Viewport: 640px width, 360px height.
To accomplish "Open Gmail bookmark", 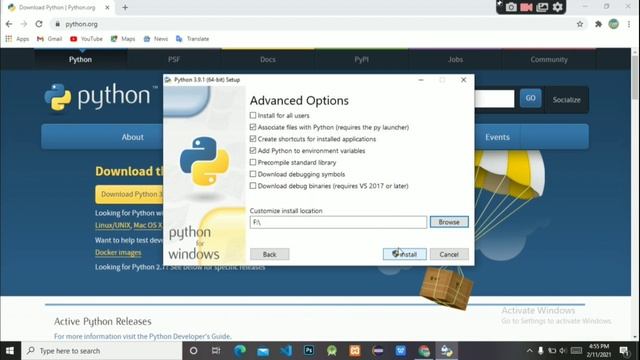I will click(49, 39).
